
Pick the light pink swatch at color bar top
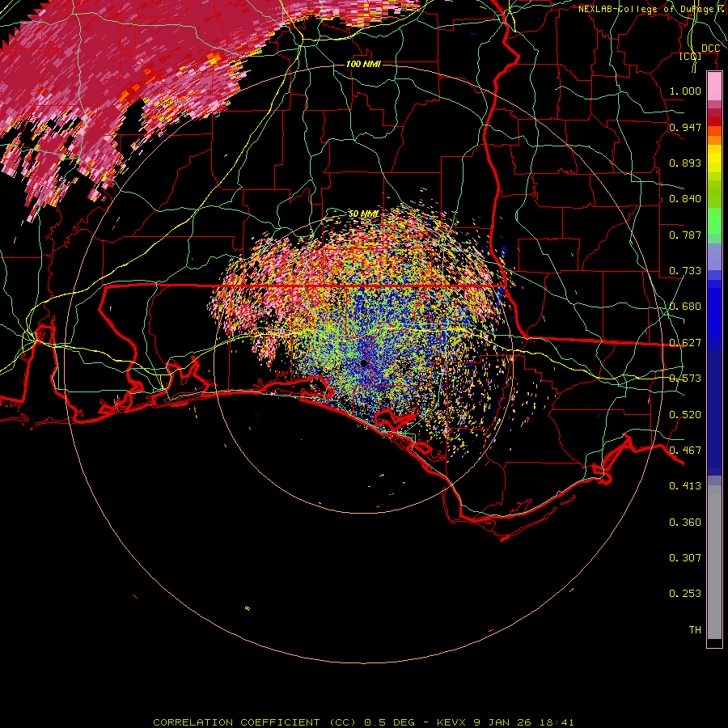714,86
